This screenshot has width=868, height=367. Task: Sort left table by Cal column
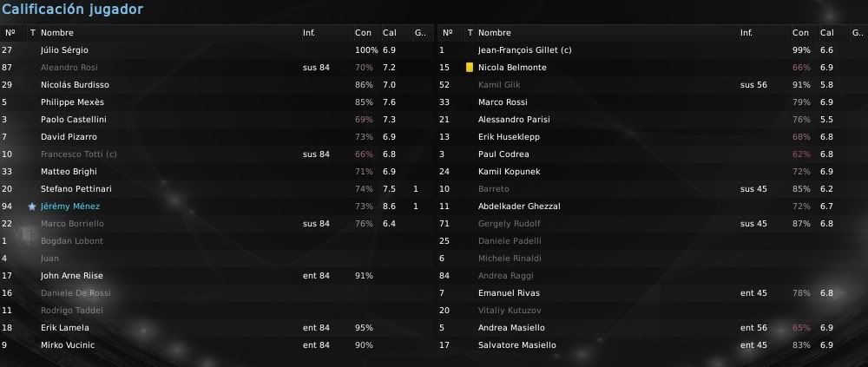(x=390, y=33)
